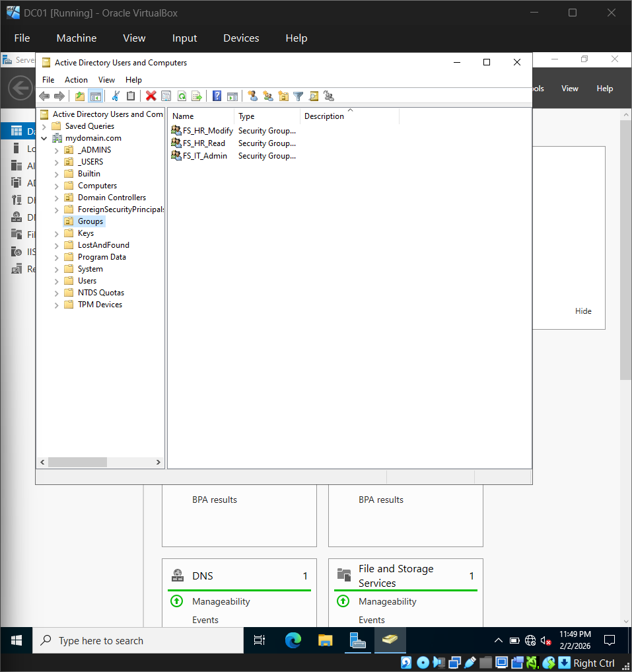The width and height of the screenshot is (632, 672).
Task: Expand the _USERS organizational unit
Action: [x=57, y=163]
